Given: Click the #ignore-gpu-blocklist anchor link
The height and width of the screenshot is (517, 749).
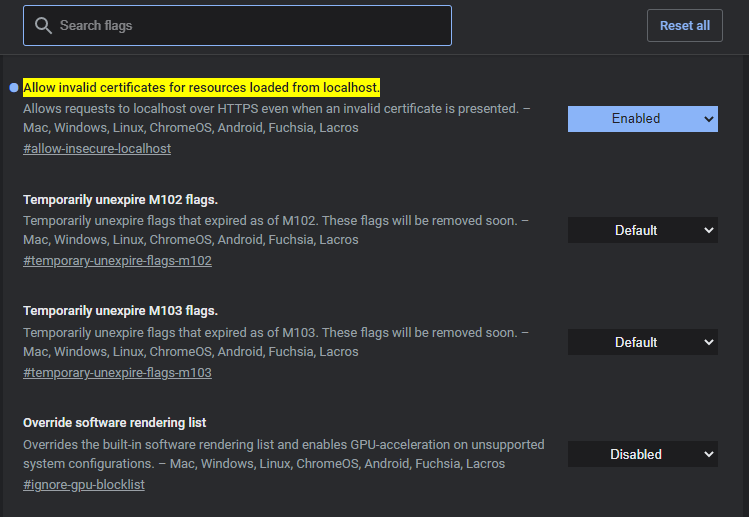Looking at the screenshot, I should coord(84,485).
